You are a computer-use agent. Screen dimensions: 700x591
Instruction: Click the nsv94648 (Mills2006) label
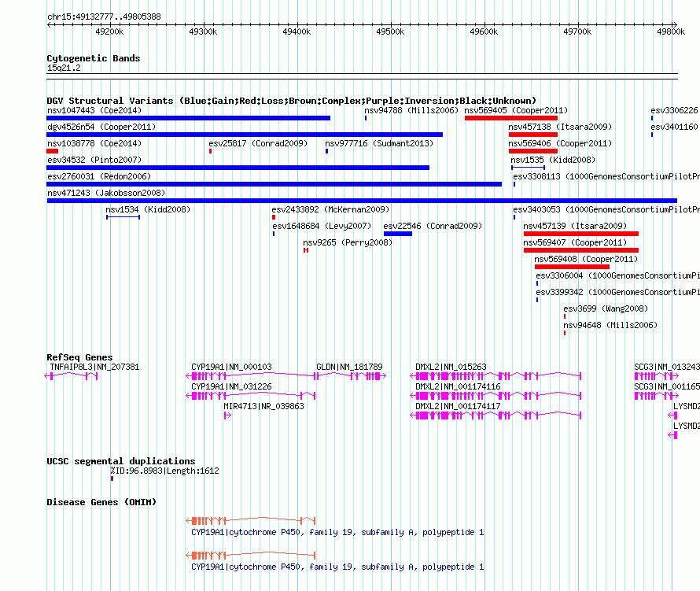pyautogui.click(x=610, y=325)
